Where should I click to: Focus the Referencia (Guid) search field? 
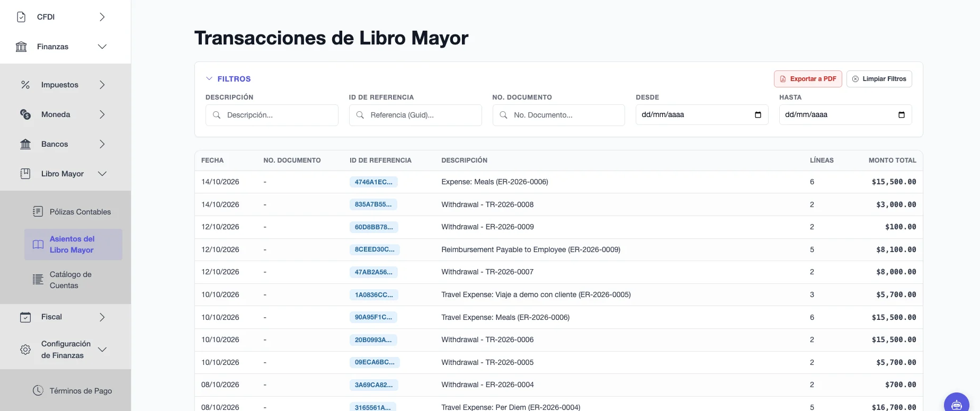(415, 115)
